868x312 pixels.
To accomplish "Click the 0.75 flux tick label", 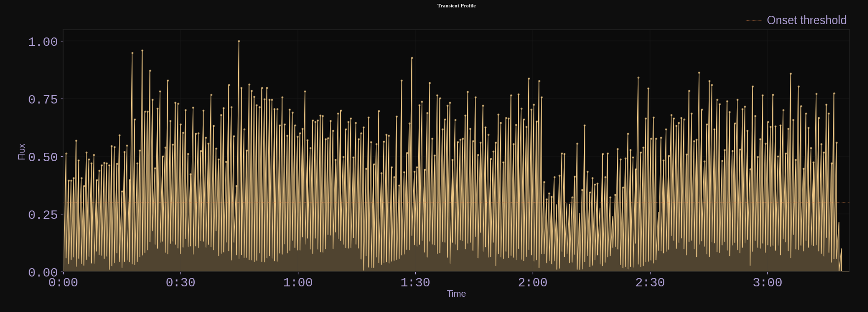I will tap(43, 100).
